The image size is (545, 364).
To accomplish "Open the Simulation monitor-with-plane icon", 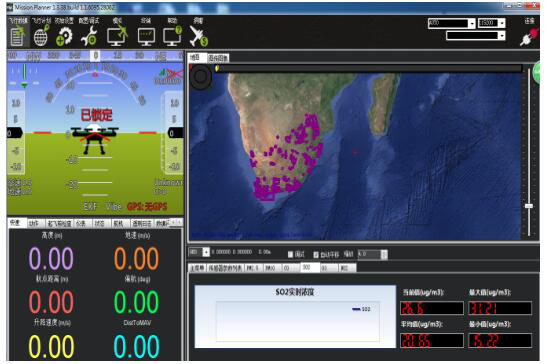I will [x=118, y=36].
